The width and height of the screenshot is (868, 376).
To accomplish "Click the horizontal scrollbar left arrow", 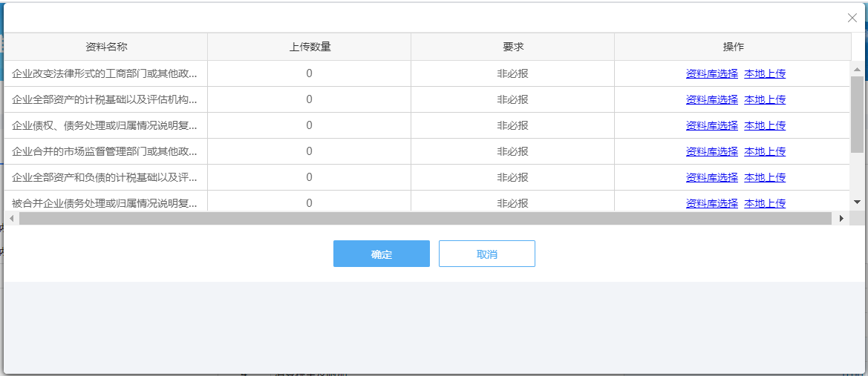I will click(x=12, y=219).
